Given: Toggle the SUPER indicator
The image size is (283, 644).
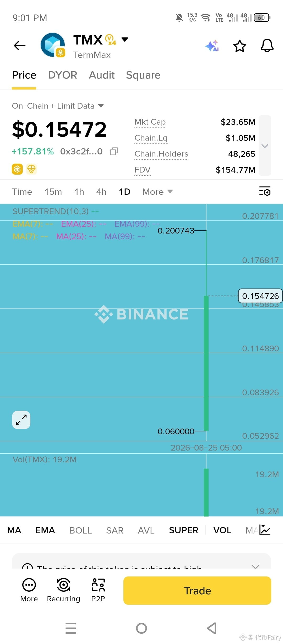Looking at the screenshot, I should [184, 530].
